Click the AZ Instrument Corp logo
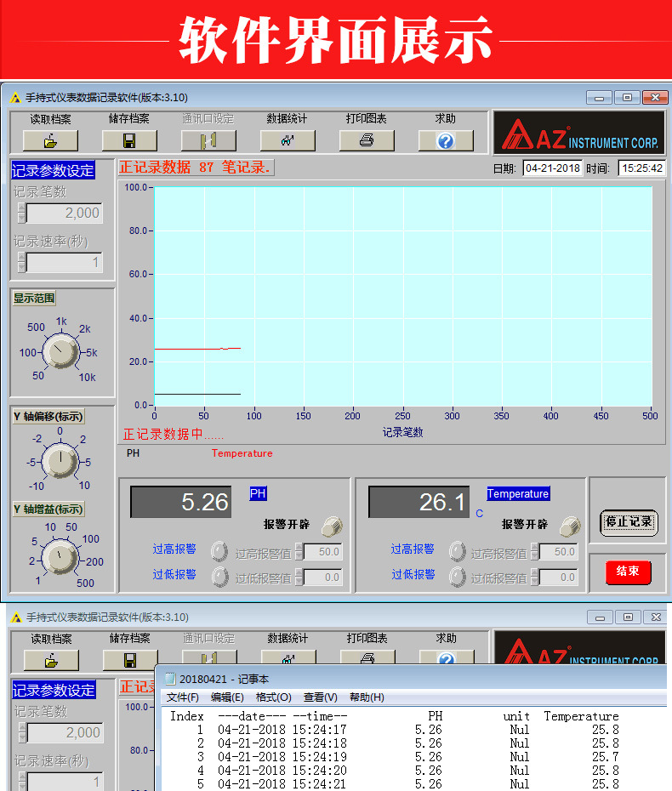 579,133
